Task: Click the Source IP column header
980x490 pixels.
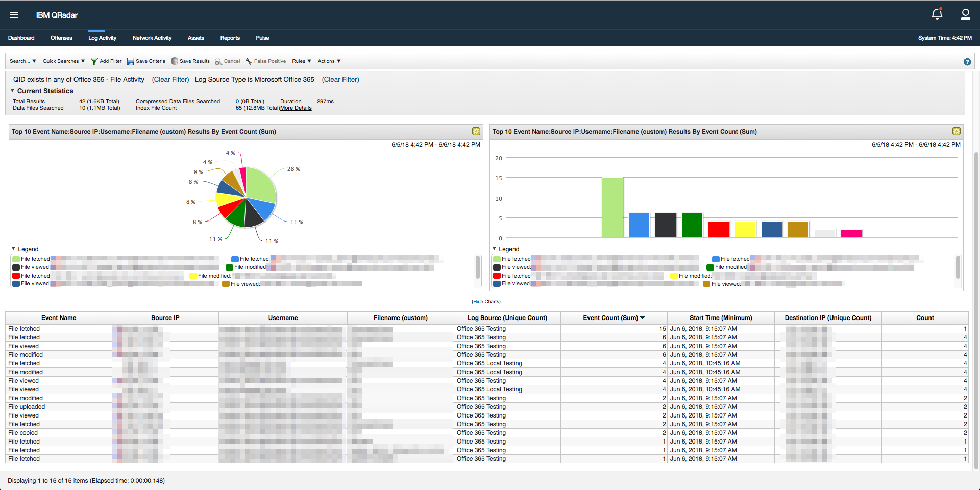Action: coord(165,318)
